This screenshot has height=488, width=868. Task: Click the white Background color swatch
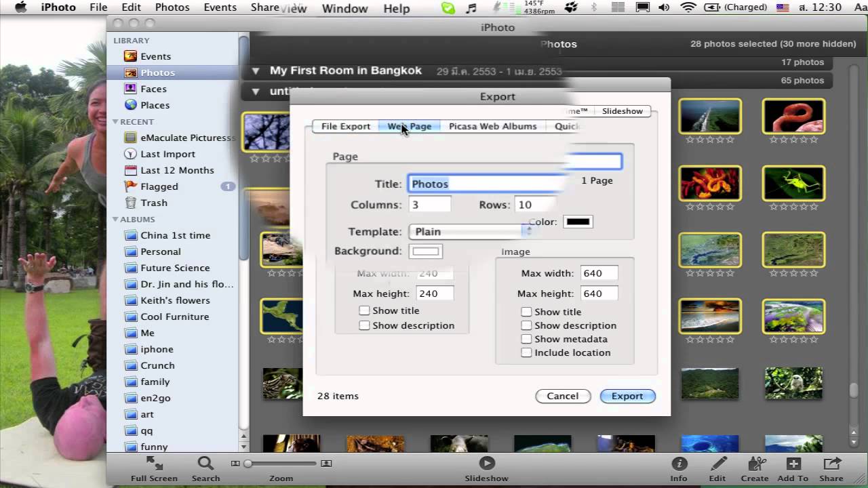click(426, 251)
